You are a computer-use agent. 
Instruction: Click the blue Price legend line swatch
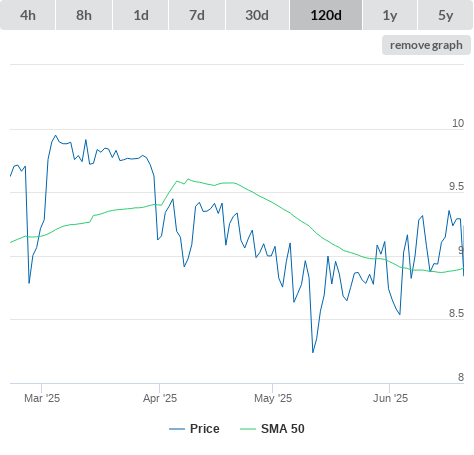tap(177, 429)
